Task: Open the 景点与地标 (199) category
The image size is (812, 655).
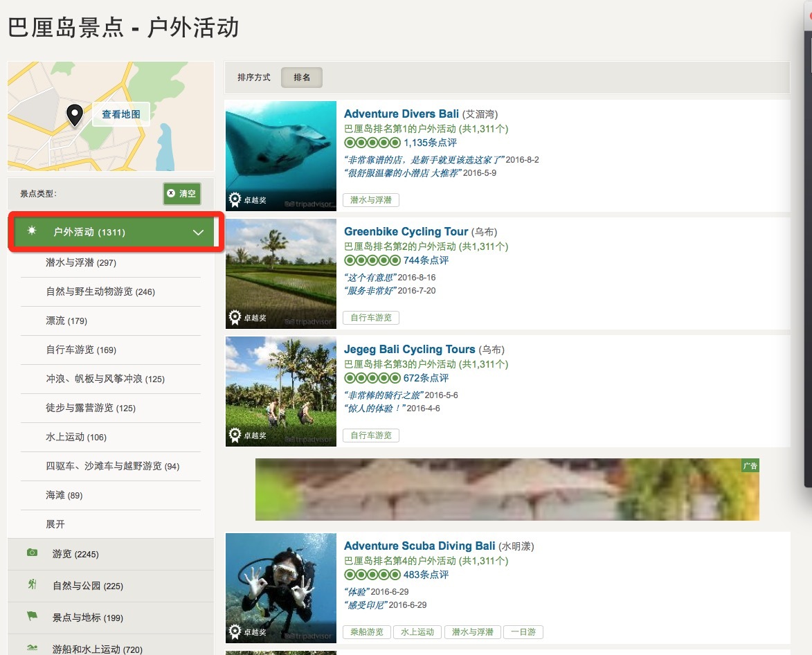Action: [111, 617]
